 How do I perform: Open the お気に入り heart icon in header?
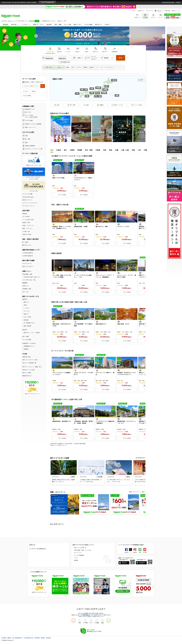(x=137, y=16)
